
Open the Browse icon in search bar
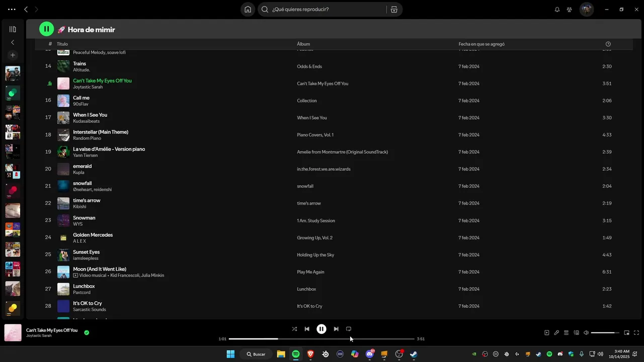coord(394,10)
